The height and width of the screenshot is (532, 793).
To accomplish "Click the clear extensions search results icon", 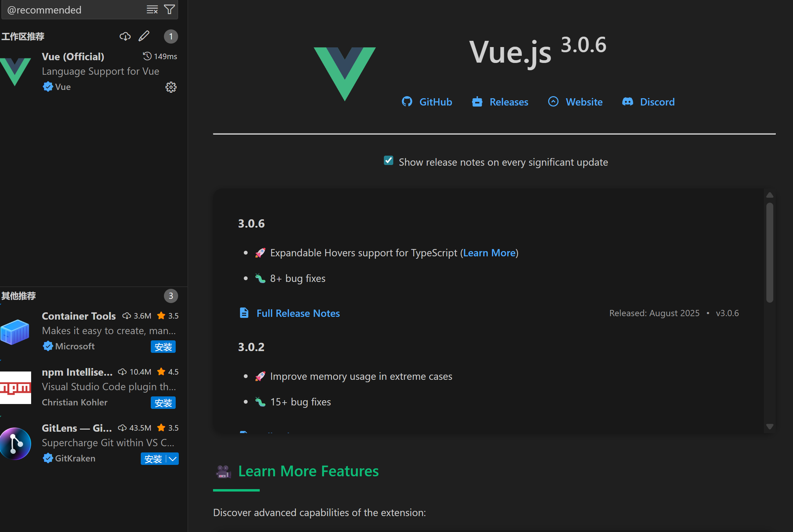I will (152, 10).
